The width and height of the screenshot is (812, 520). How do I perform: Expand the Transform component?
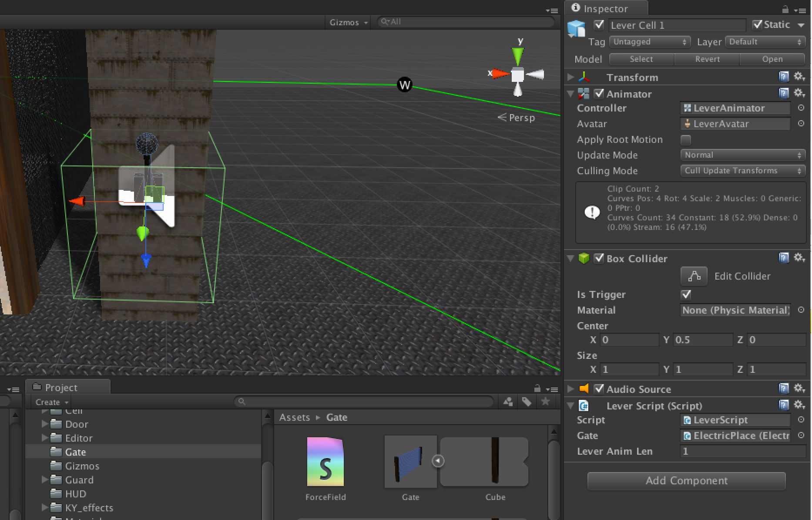(x=570, y=77)
